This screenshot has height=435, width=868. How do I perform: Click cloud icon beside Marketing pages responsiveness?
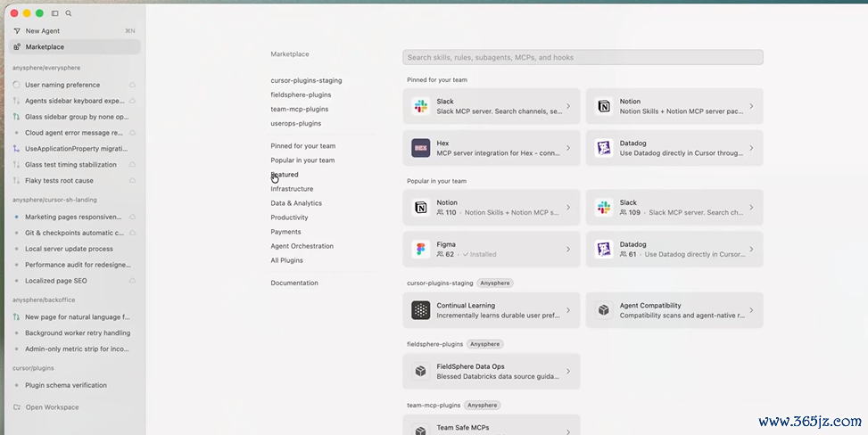pyautogui.click(x=132, y=217)
